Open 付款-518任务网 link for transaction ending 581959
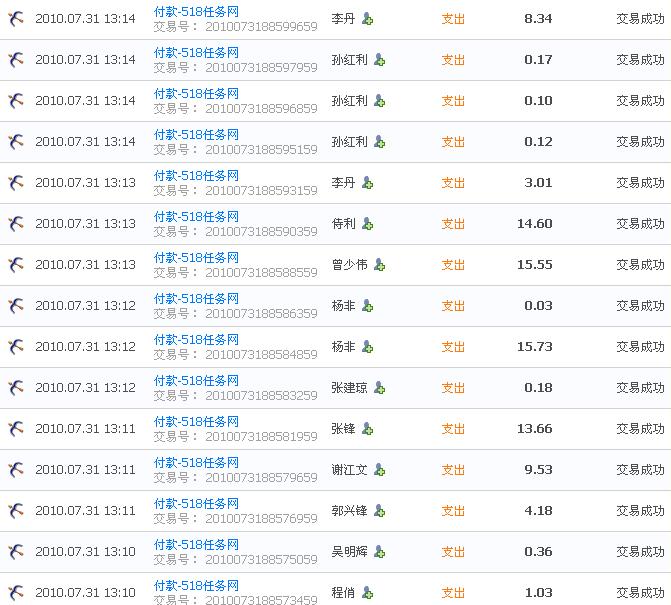Screen dimensions: 671x605 (196, 421)
